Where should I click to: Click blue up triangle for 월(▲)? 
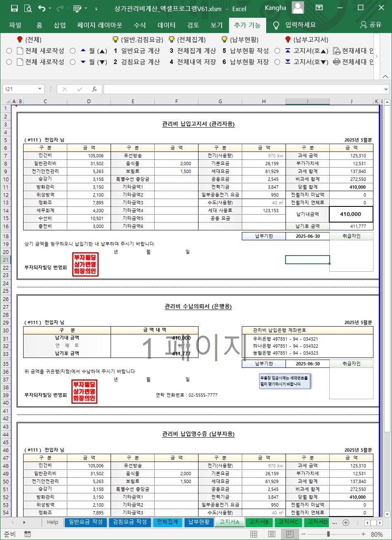coord(83,50)
